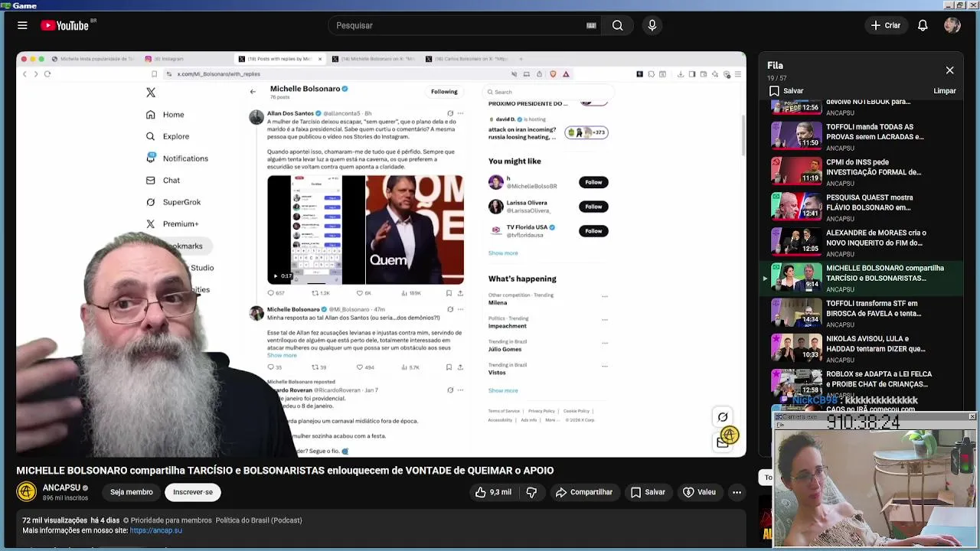This screenshot has width=980, height=551.
Task: Open the account avatar menu
Action: (952, 25)
